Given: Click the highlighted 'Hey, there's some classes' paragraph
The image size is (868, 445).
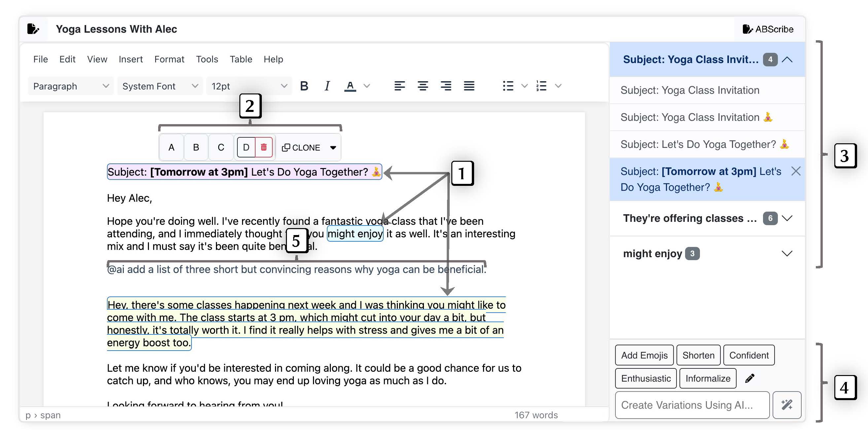Looking at the screenshot, I should [306, 324].
